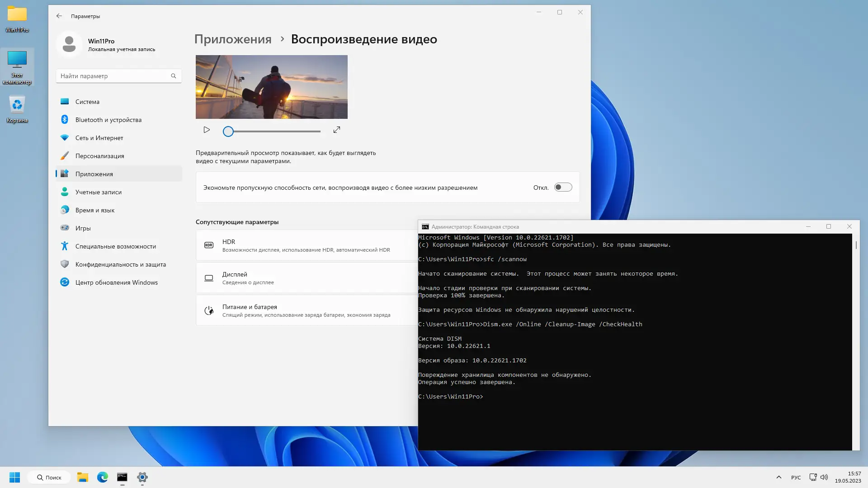Image resolution: width=868 pixels, height=488 pixels.
Task: Click the Приложения breadcrumb link
Action: click(233, 39)
